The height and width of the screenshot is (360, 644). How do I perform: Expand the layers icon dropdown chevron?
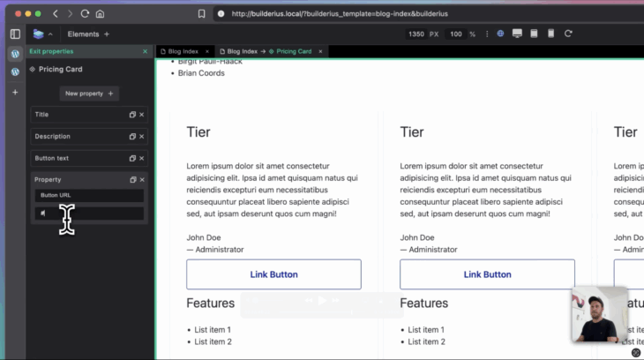[50, 34]
